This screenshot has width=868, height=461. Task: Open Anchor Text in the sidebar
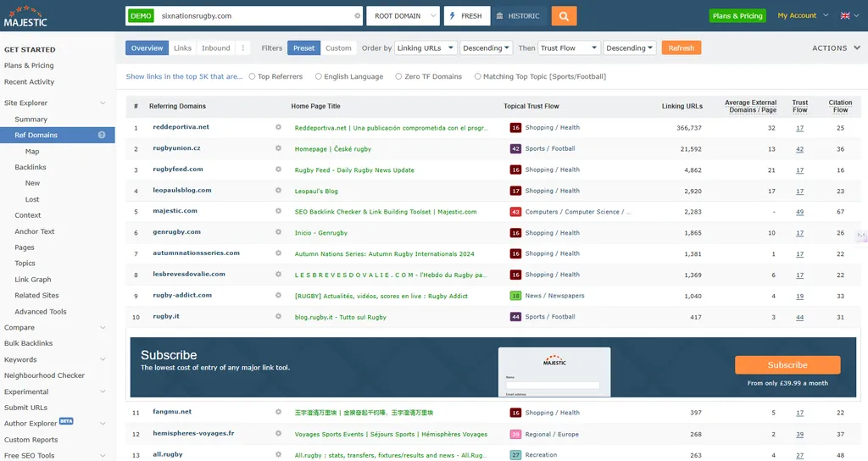click(34, 231)
